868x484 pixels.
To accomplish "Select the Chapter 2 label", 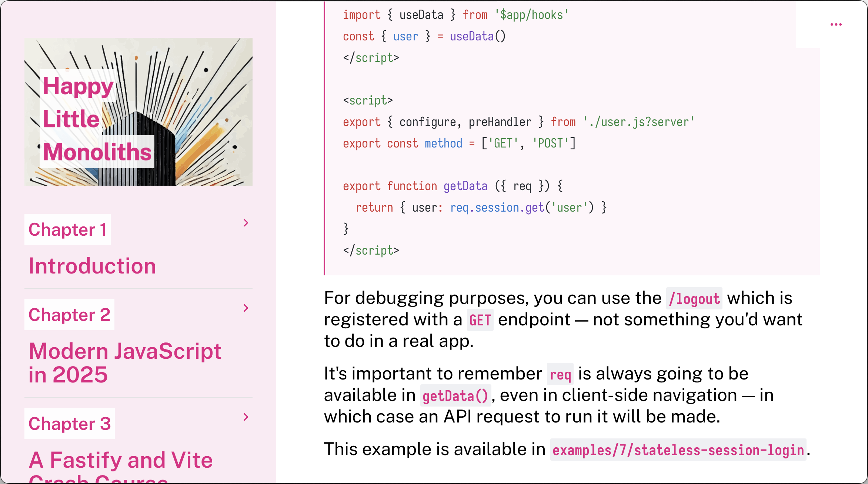I will [70, 315].
